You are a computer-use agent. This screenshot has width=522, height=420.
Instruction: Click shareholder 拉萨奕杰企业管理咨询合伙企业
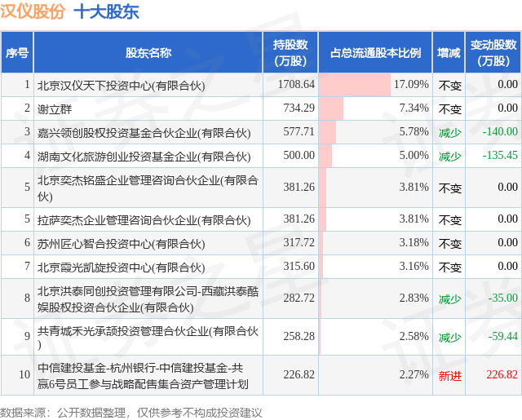144,220
